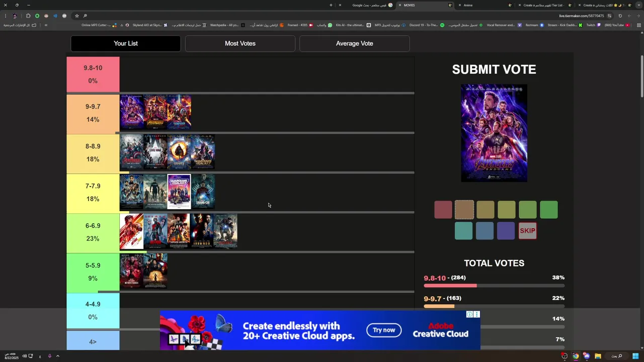Click the browser address bar URL

point(581,16)
